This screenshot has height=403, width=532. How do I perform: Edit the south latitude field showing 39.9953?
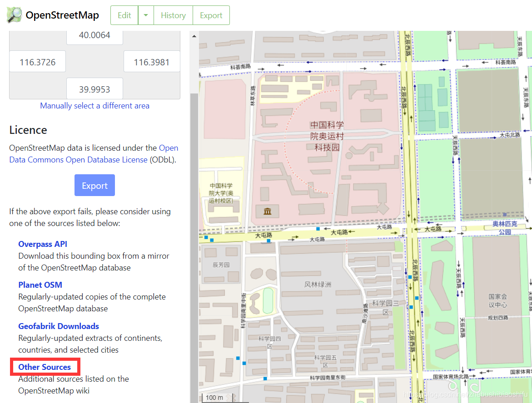(x=94, y=88)
